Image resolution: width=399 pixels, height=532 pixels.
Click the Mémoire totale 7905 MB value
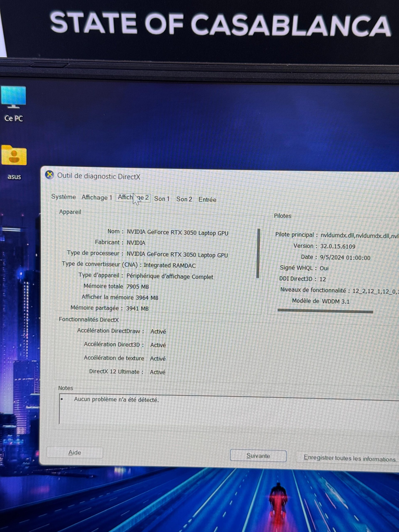(x=138, y=287)
